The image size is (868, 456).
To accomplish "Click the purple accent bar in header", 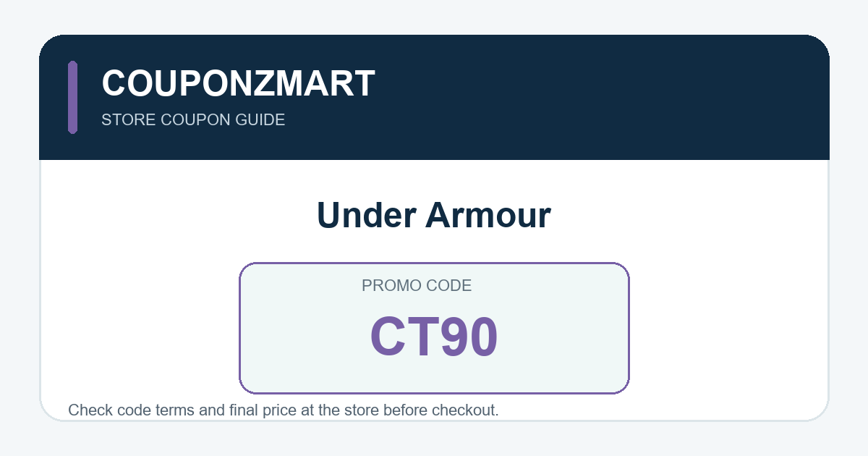I will point(72,97).
